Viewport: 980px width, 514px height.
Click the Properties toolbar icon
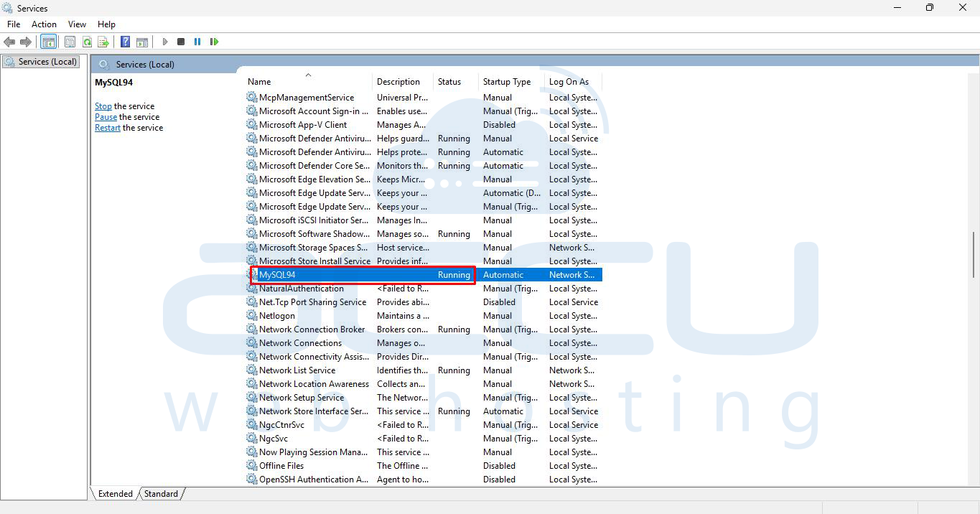[70, 42]
